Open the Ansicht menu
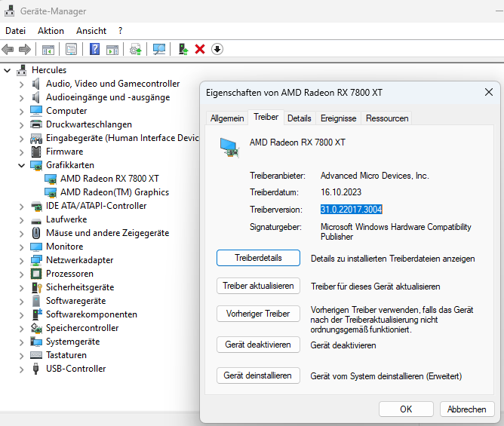Screen dimensions: 504x426 coord(91,31)
